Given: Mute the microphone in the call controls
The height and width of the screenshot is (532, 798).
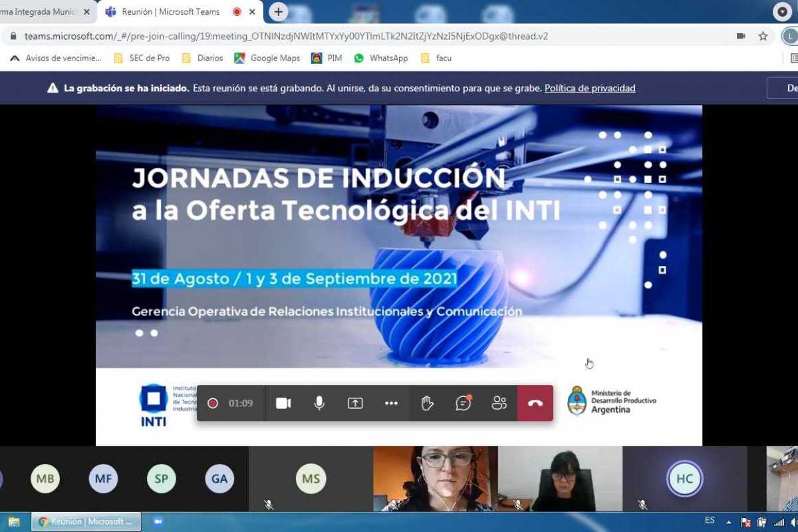Looking at the screenshot, I should tap(319, 403).
